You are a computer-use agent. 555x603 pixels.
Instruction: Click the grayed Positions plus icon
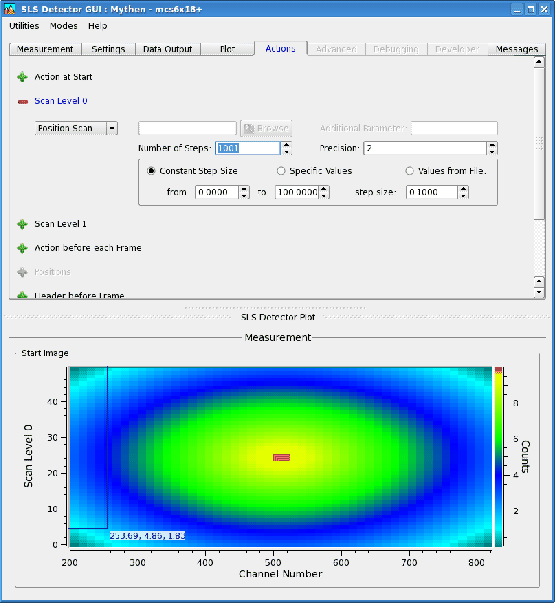pos(22,272)
